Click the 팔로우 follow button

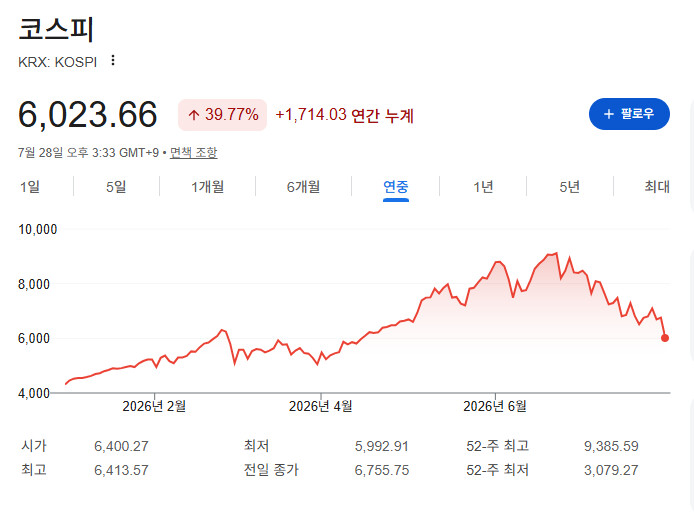pyautogui.click(x=629, y=114)
